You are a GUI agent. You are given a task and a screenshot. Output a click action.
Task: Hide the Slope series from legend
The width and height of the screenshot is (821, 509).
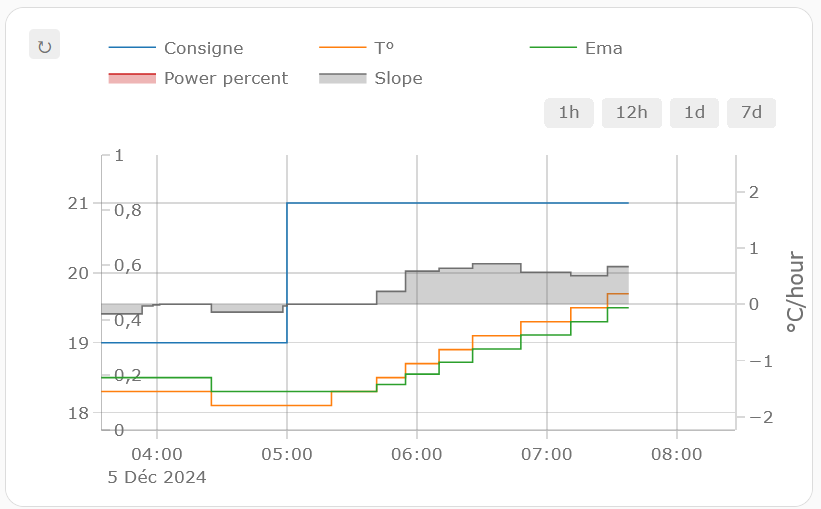pyautogui.click(x=398, y=78)
